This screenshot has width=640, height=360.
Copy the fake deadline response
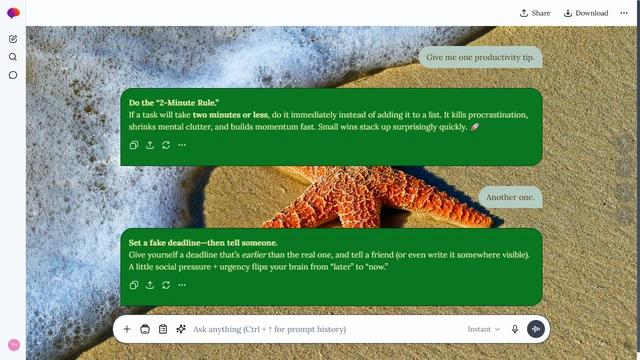pyautogui.click(x=134, y=285)
